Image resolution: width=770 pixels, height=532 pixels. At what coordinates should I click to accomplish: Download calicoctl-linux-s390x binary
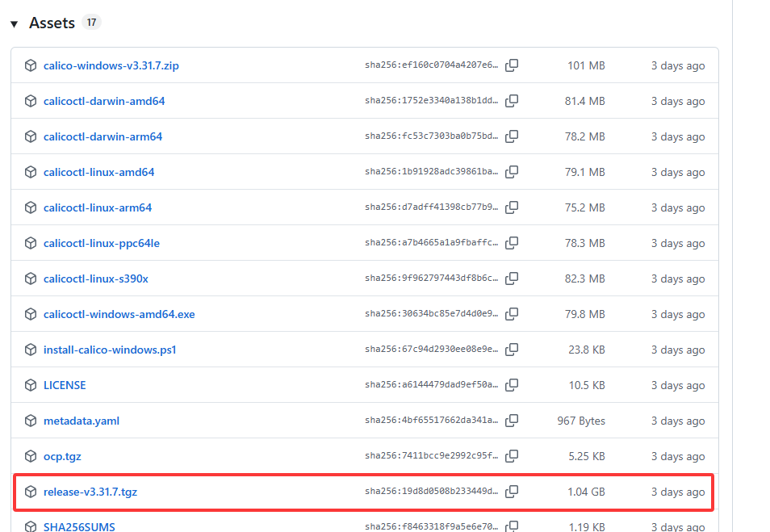[x=96, y=279]
